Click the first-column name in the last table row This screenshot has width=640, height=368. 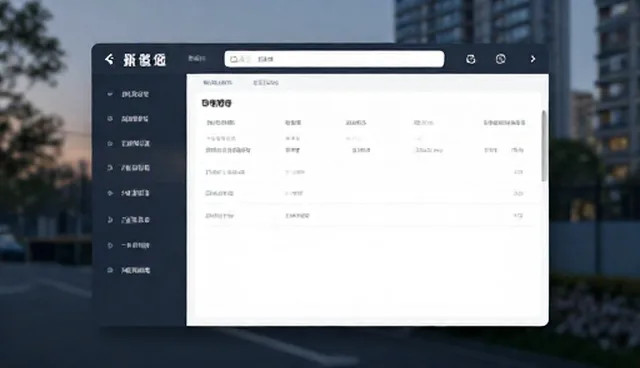pos(219,215)
